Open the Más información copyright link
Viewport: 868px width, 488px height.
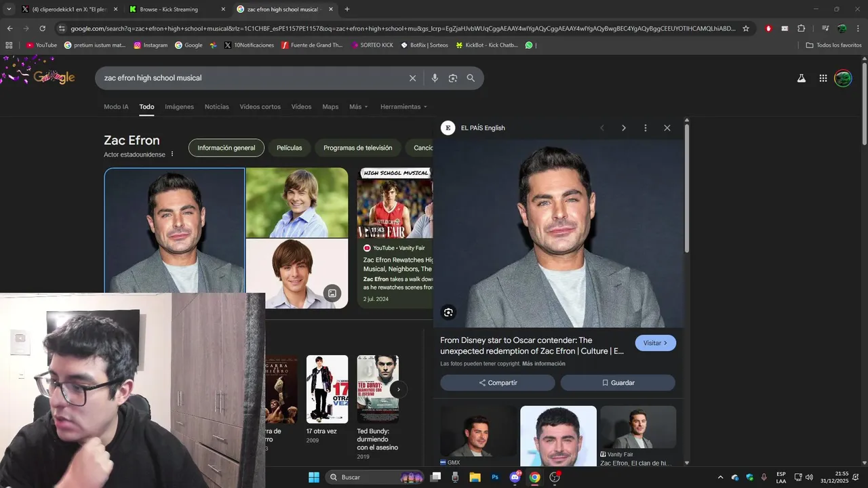tap(544, 364)
